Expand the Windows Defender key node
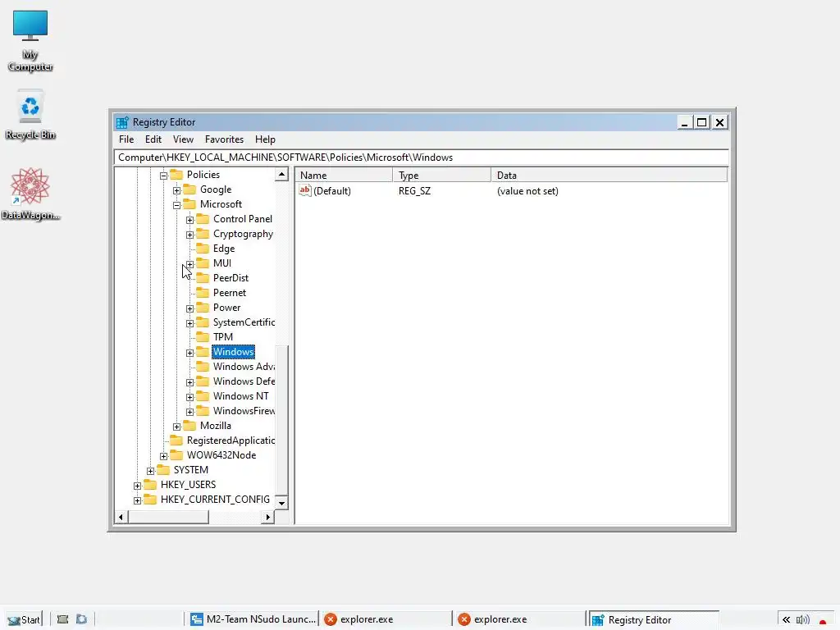The height and width of the screenshot is (630, 840). [189, 382]
